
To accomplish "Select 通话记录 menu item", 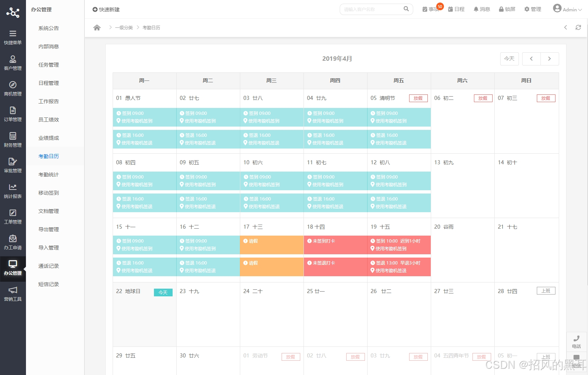I will pos(49,266).
